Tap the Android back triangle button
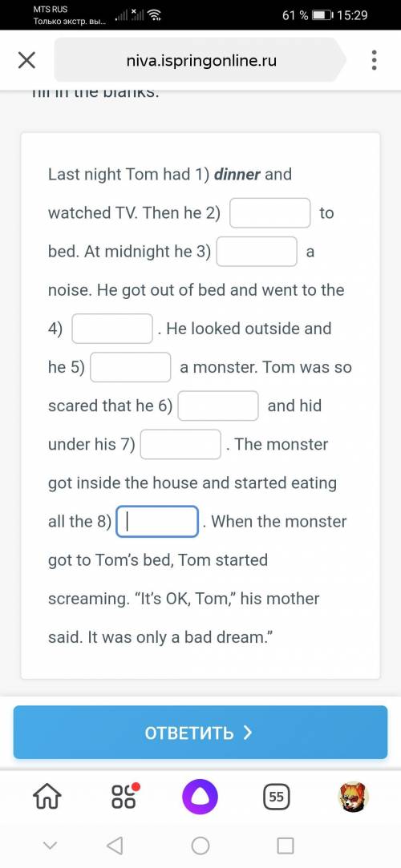Viewport: 401px width, 868px height. 115,846
